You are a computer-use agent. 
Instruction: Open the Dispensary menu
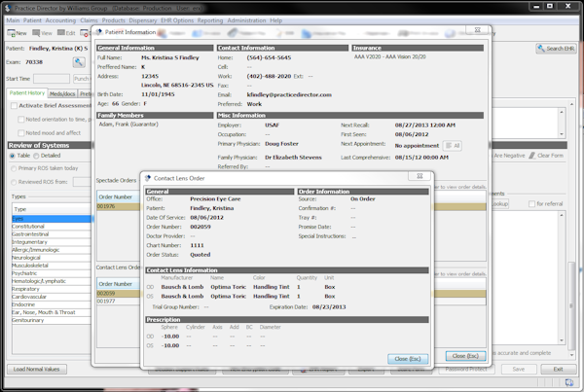point(143,20)
